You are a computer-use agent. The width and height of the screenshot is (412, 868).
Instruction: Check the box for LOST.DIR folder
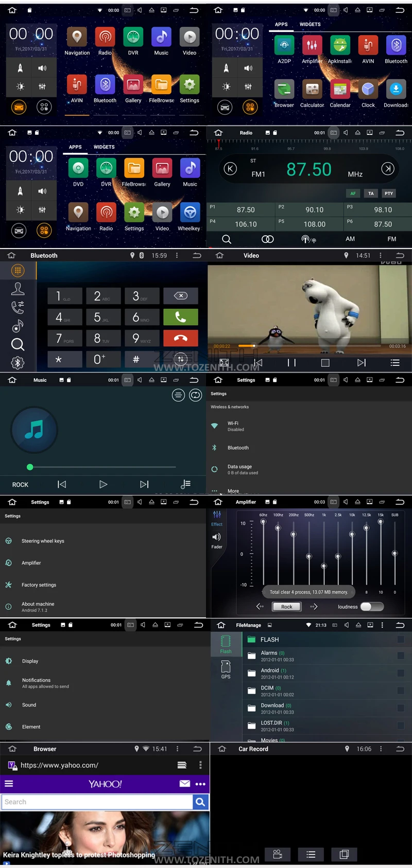401,725
